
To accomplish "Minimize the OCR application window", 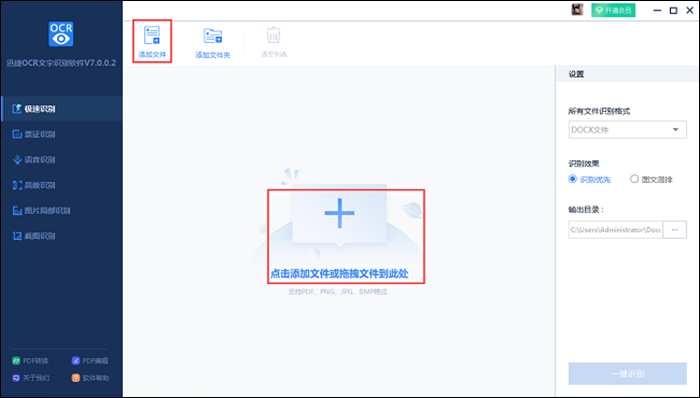I will point(657,10).
